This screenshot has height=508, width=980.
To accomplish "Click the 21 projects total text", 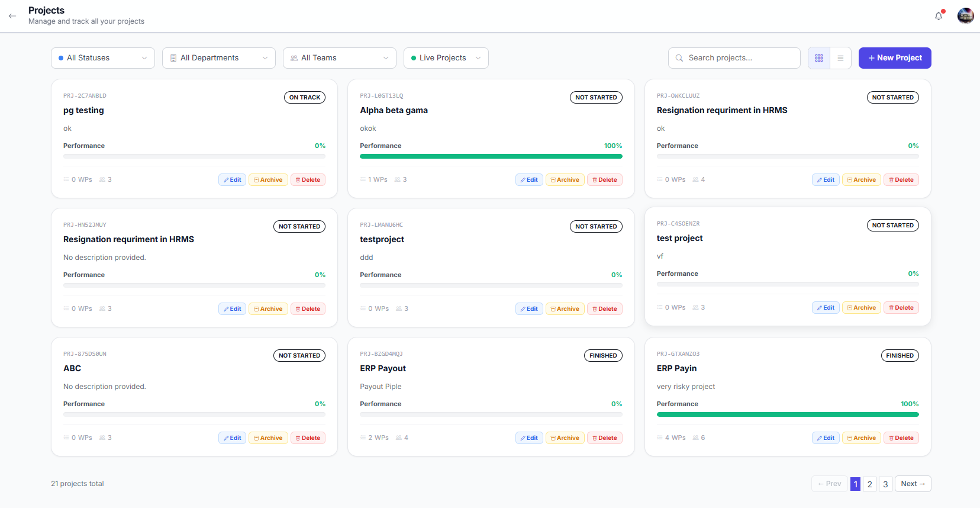I will tap(78, 484).
